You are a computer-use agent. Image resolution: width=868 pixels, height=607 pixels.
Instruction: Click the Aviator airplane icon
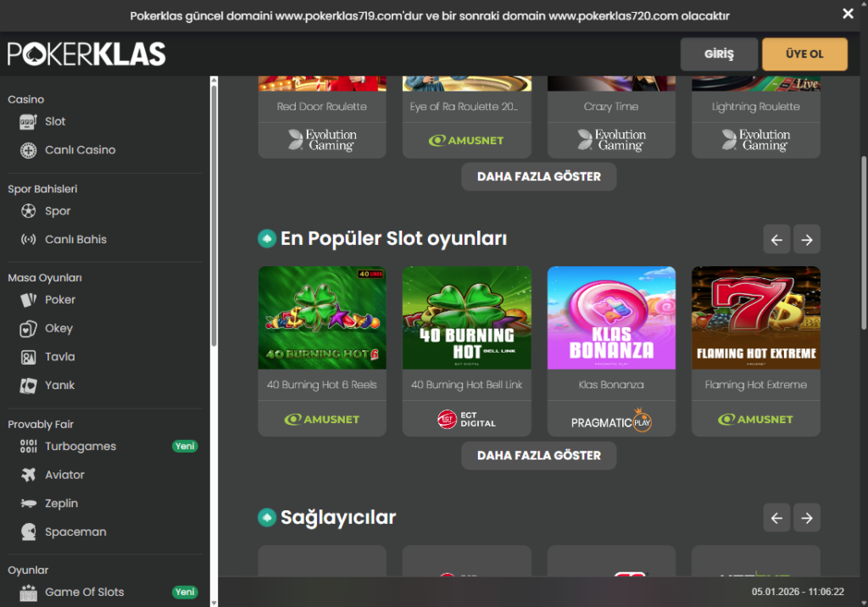[29, 475]
